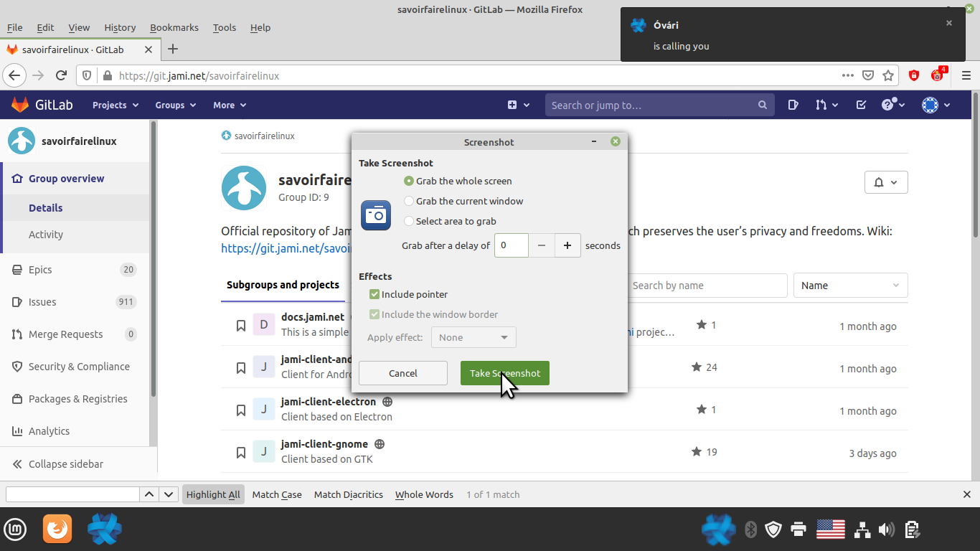
Task: Open the new item plus dropdown in GitLab
Action: [518, 105]
